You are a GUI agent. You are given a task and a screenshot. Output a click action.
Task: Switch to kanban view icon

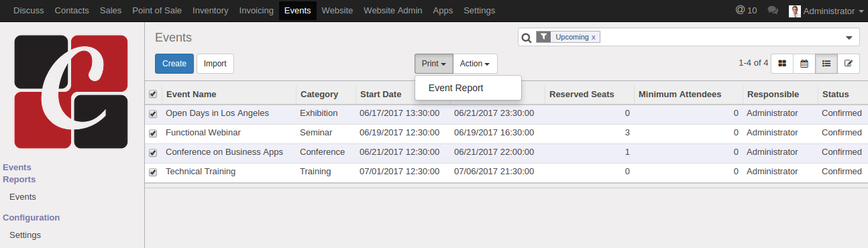[x=782, y=64]
